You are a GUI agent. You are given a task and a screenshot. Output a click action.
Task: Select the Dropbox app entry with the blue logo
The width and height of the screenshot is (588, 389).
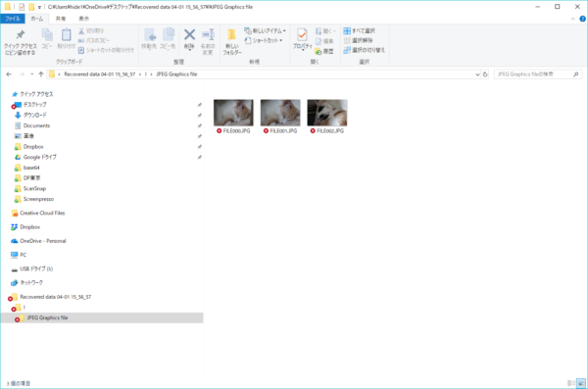click(x=25, y=227)
